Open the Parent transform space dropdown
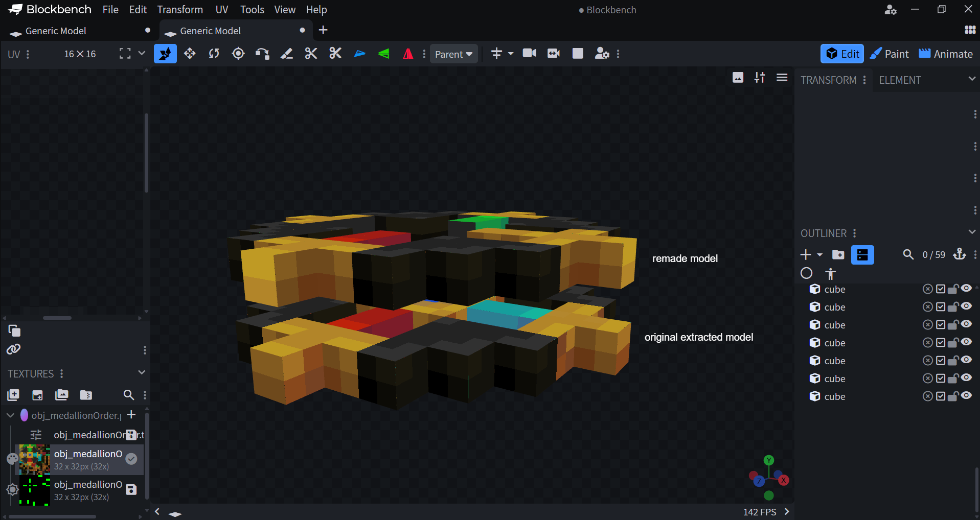The height and width of the screenshot is (520, 980). point(454,54)
